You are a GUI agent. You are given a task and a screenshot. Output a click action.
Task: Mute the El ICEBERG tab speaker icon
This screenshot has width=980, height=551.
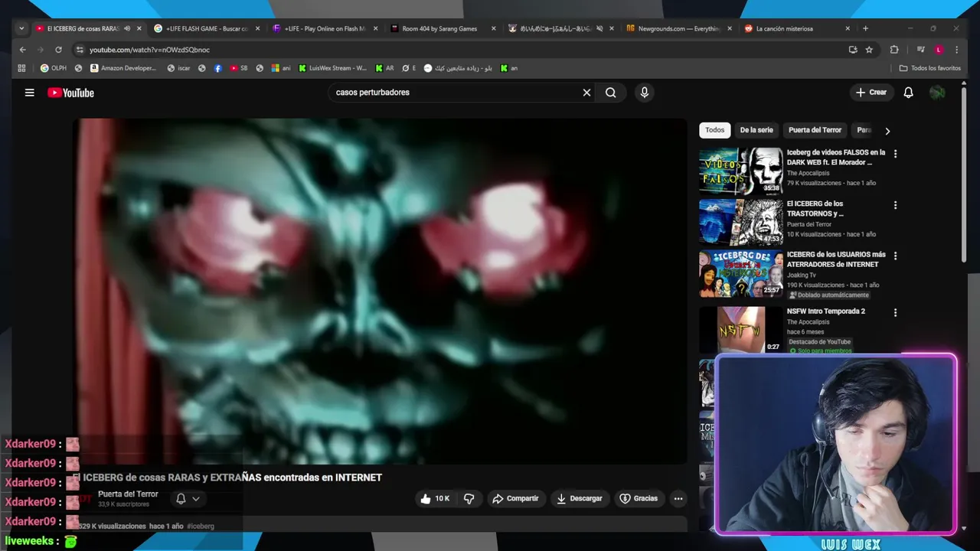coord(127,28)
